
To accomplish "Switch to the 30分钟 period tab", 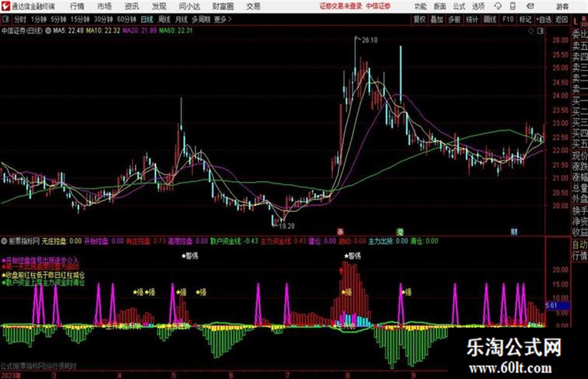I will point(103,19).
